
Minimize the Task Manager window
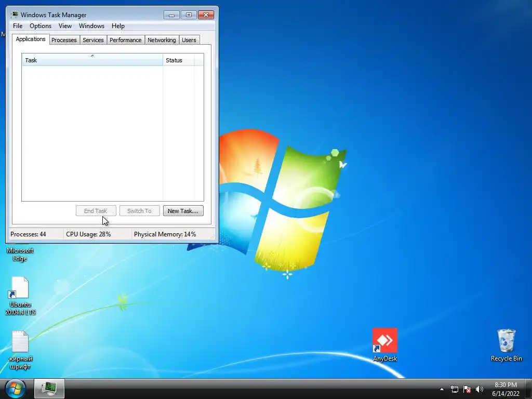point(171,15)
